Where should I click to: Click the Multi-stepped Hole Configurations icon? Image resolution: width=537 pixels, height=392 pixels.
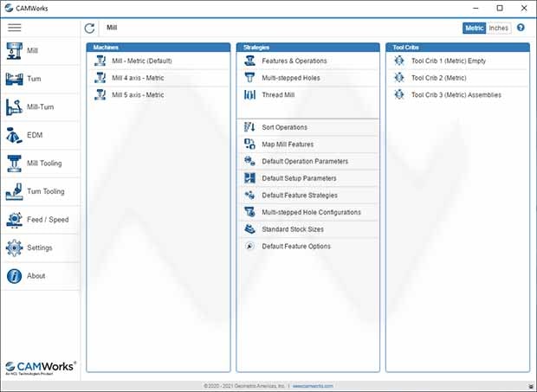[x=249, y=212]
